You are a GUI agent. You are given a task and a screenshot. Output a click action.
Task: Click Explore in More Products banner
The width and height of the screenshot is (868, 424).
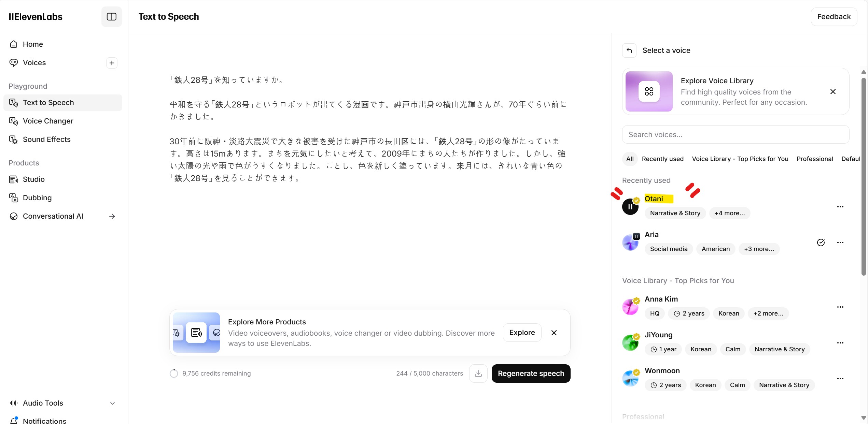[522, 333]
